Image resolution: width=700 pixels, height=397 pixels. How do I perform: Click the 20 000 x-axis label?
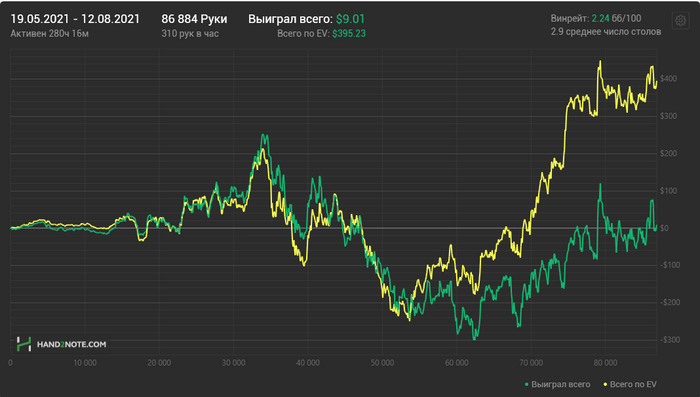tap(159, 363)
